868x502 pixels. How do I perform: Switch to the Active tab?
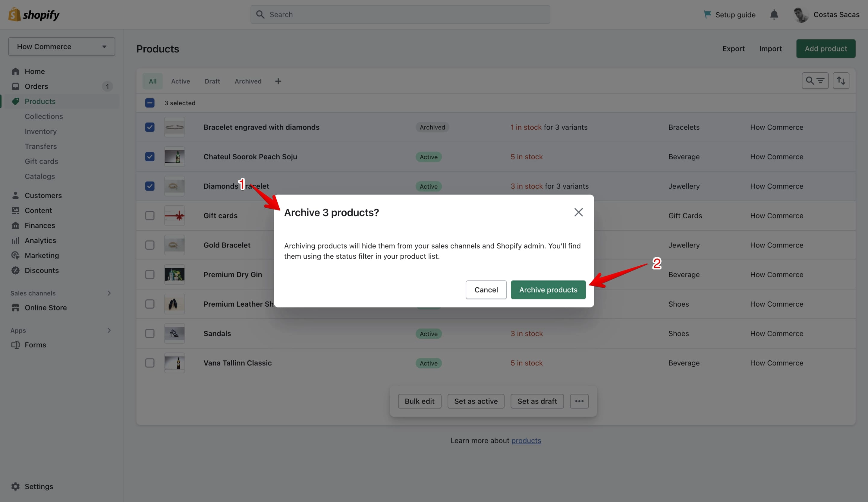pos(181,81)
